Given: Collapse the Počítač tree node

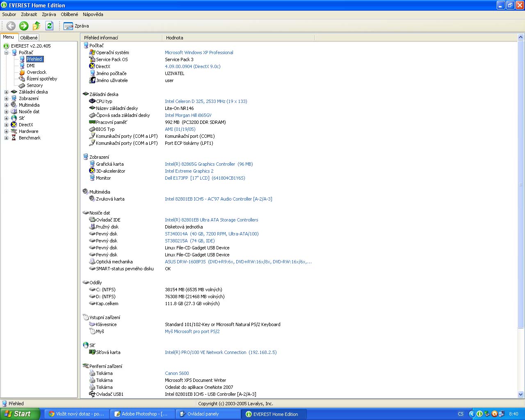Looking at the screenshot, I should 6,52.
